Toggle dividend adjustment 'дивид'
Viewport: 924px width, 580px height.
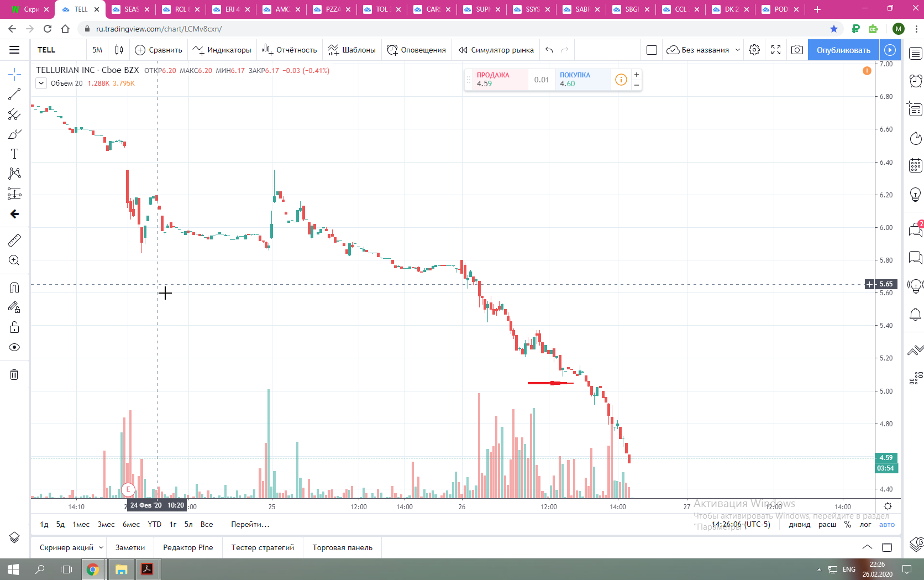pyautogui.click(x=800, y=524)
